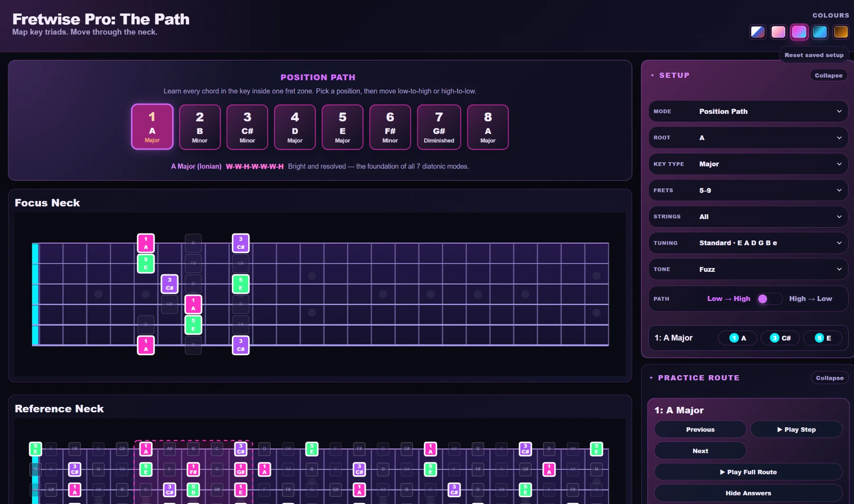Click Reference Neck 1 A marker inside dashed zone
Screen dimensions: 854x504
[x=146, y=449]
